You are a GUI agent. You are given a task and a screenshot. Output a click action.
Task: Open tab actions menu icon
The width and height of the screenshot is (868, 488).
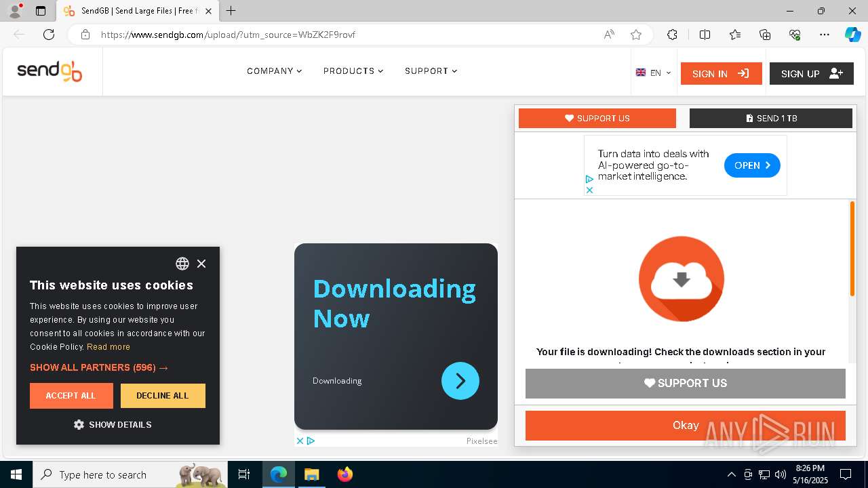coord(41,11)
